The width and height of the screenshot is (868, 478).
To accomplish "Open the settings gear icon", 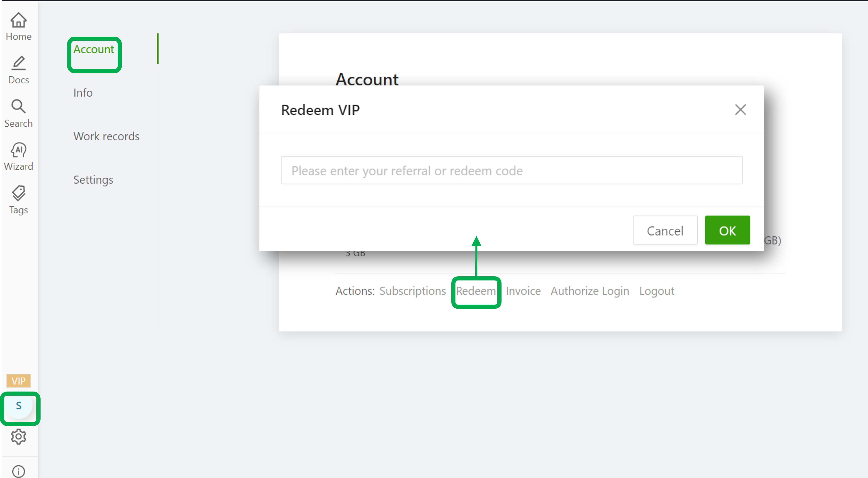I will [x=19, y=437].
